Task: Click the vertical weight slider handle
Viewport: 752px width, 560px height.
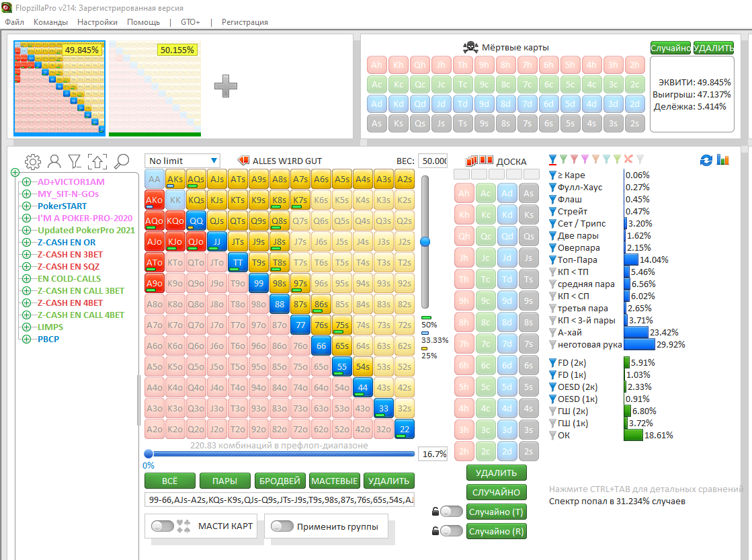Action: pos(425,241)
